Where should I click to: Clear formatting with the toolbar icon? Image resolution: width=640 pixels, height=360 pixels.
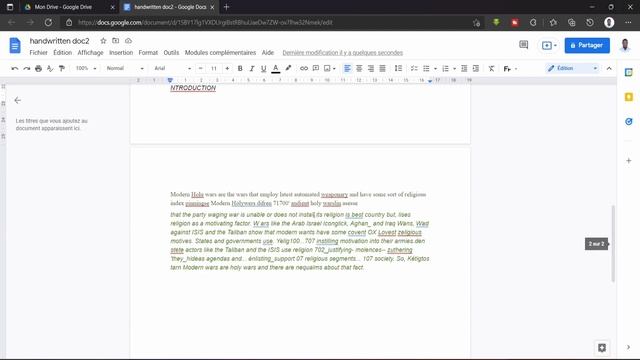click(491, 69)
